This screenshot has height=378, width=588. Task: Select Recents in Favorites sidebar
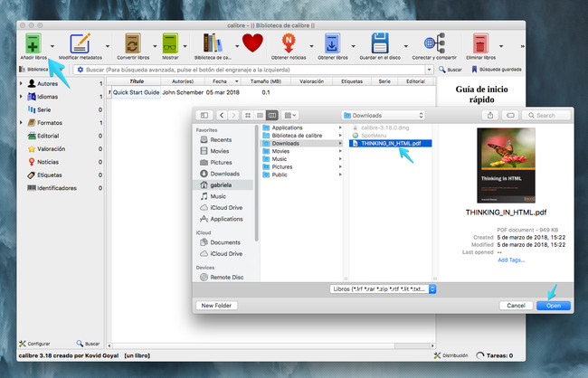(221, 139)
